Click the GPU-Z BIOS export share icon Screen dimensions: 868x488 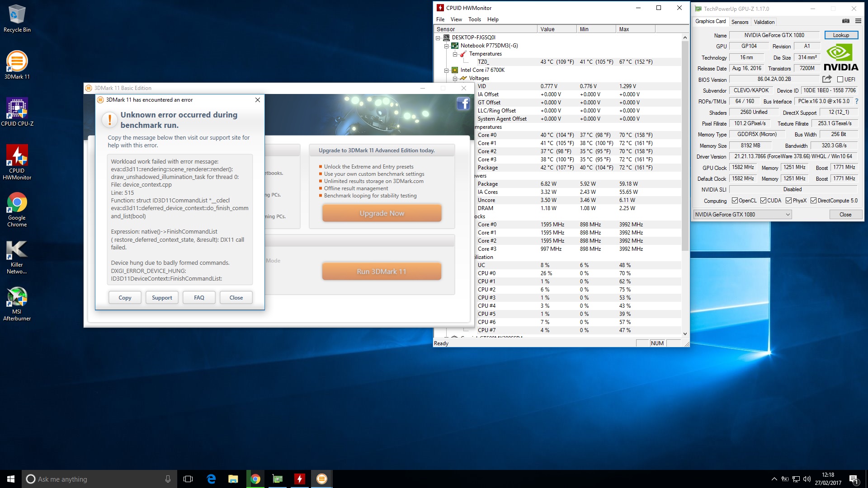coord(827,79)
